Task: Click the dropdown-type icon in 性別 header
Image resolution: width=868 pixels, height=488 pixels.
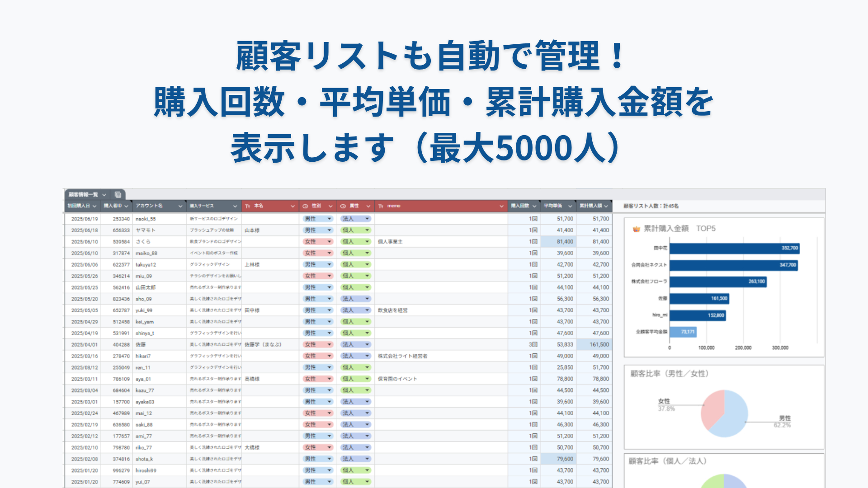Action: coord(305,206)
